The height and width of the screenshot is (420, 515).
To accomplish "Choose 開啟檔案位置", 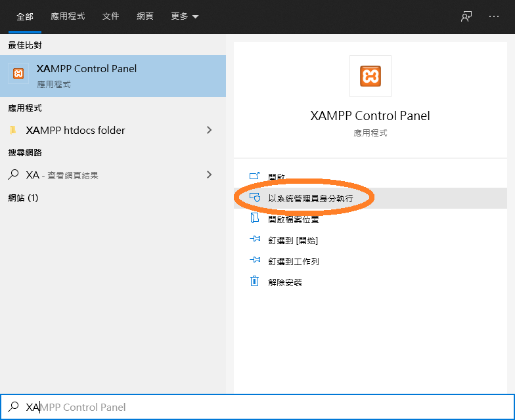I will click(x=370, y=219).
